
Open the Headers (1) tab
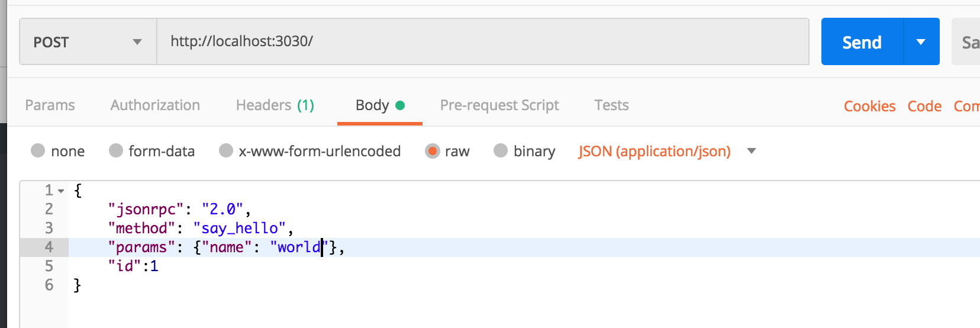coord(275,105)
